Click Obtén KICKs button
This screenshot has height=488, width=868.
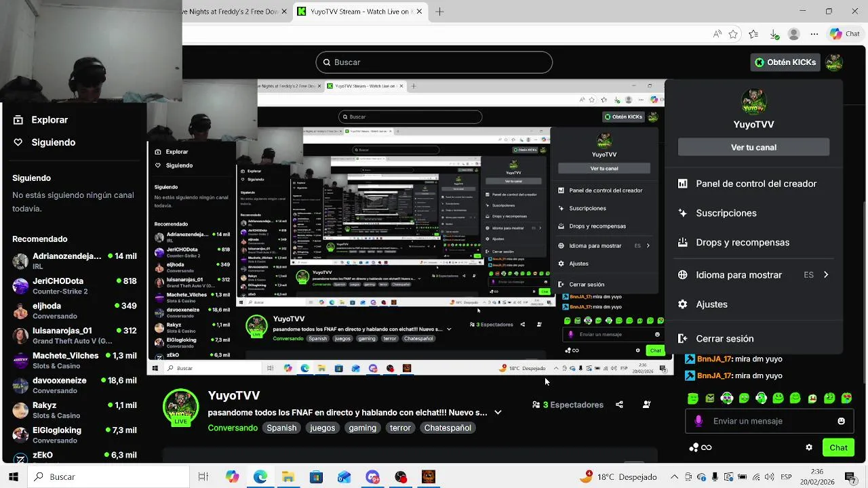click(x=786, y=62)
